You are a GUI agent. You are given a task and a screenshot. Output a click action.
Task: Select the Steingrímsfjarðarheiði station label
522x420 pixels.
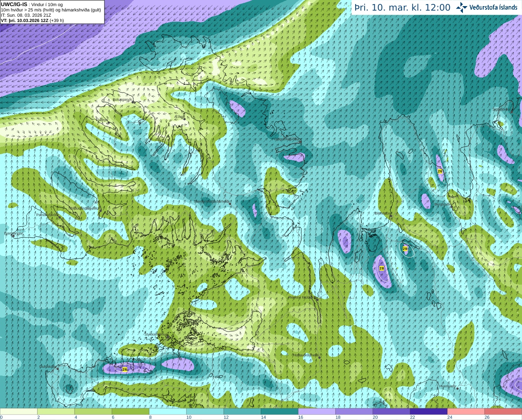pyautogui.click(x=211, y=201)
